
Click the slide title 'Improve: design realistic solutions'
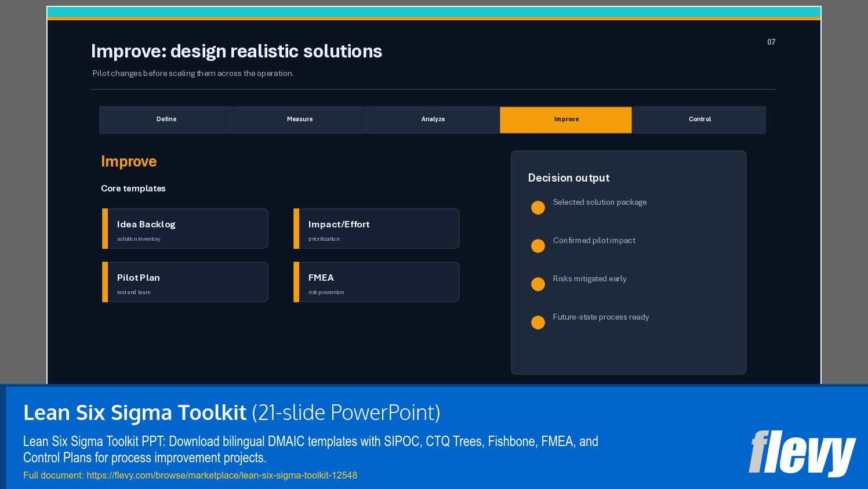tap(237, 51)
